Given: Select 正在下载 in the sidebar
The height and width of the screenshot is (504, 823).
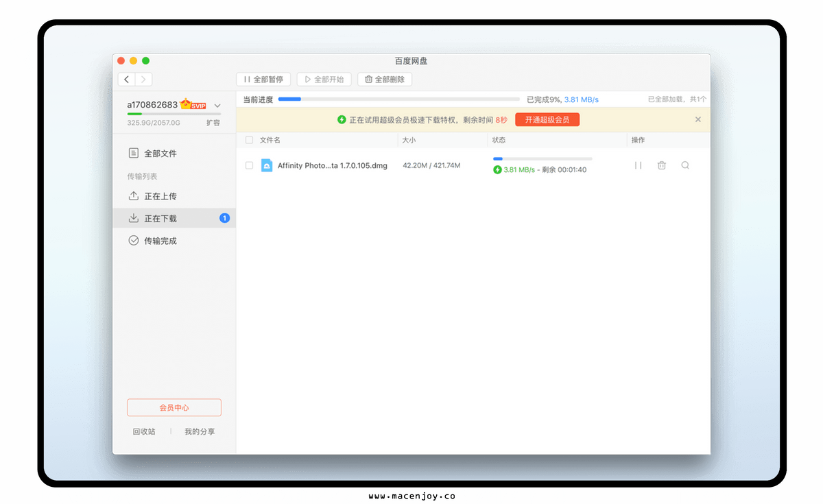Looking at the screenshot, I should [174, 219].
